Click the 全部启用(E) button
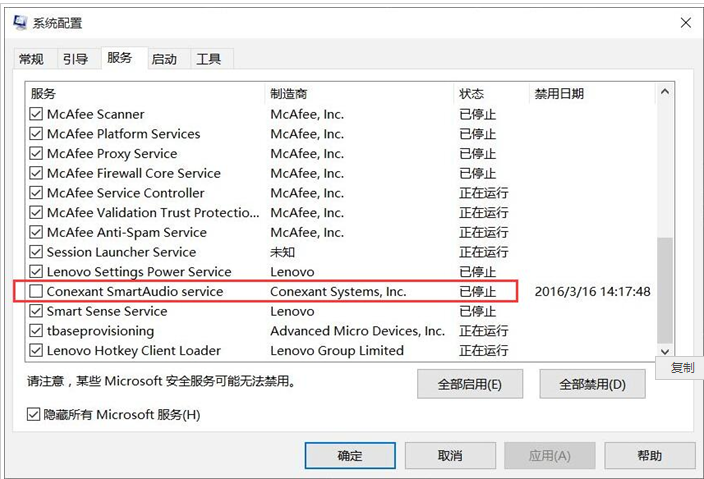This screenshot has height=479, width=704. (x=470, y=384)
